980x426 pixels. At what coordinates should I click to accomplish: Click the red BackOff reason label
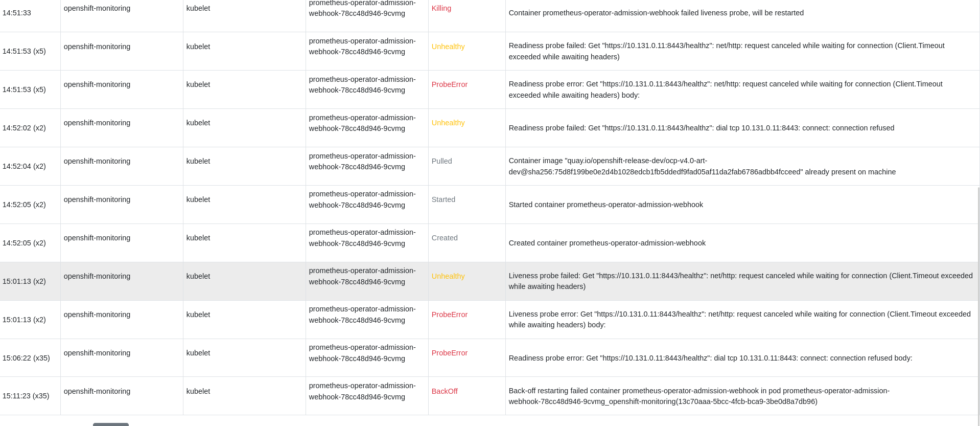click(445, 391)
